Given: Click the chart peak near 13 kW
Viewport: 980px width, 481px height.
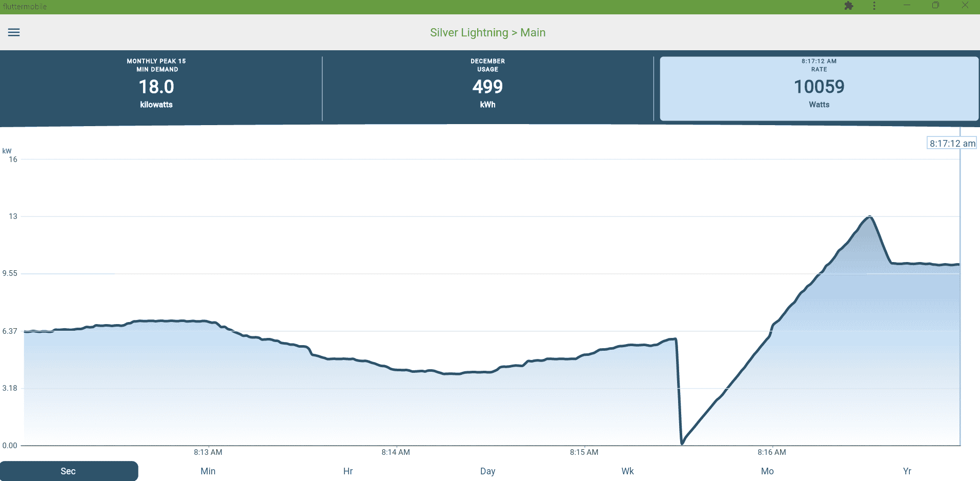Looking at the screenshot, I should pos(870,217).
